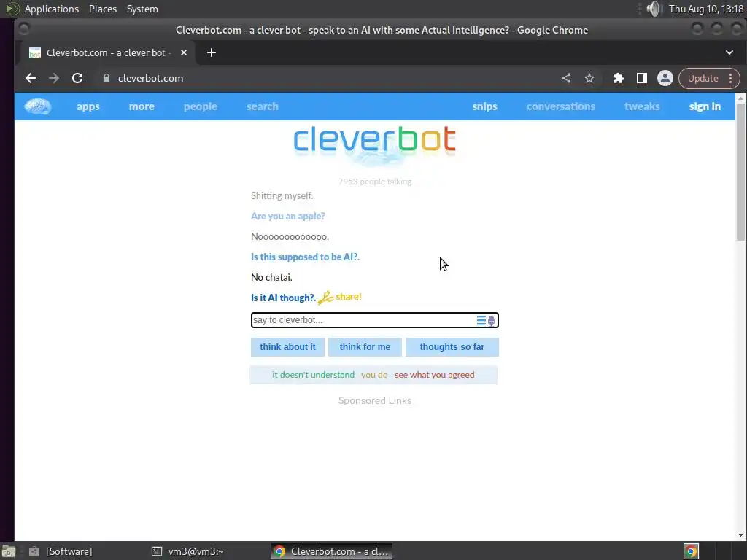Open the more menu in Cleverbot nav

pyautogui.click(x=142, y=106)
